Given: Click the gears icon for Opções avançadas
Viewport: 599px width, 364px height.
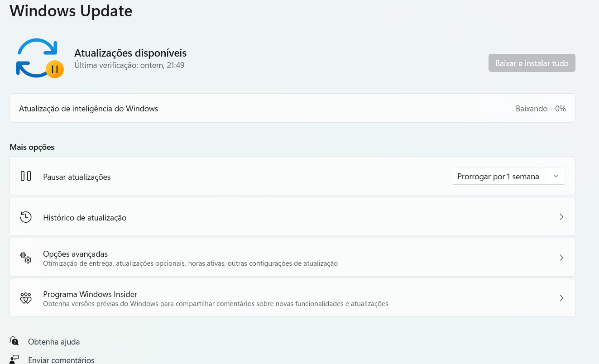Looking at the screenshot, I should 26,258.
